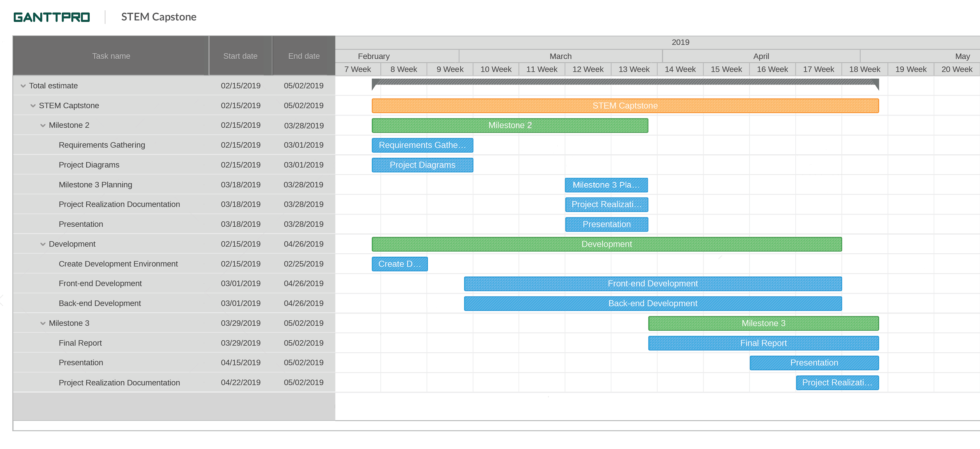Screen dimensions: 980x449
Task: Click the Task name column header
Action: pyautogui.click(x=111, y=56)
